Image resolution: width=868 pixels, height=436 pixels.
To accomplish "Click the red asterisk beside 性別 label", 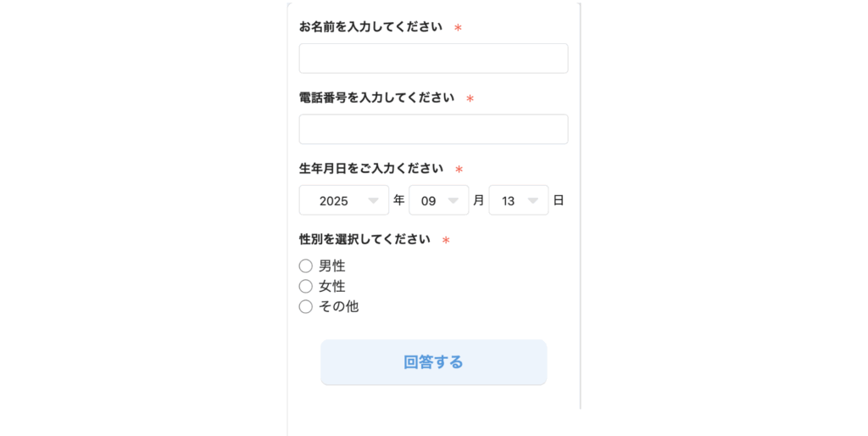I will point(446,240).
